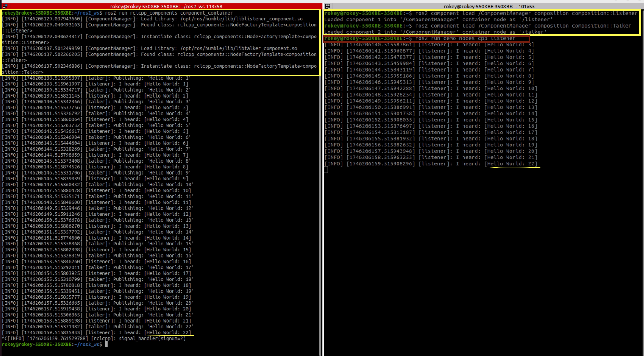644x356 pixels.
Task: Click the left terminal's 'Publishing: Hello World: 10' line
Action: [153, 185]
